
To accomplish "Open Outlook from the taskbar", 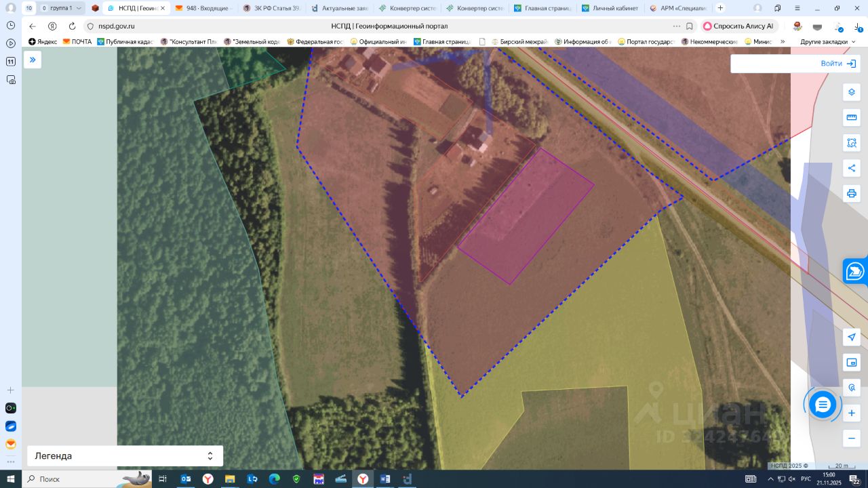I will (185, 479).
